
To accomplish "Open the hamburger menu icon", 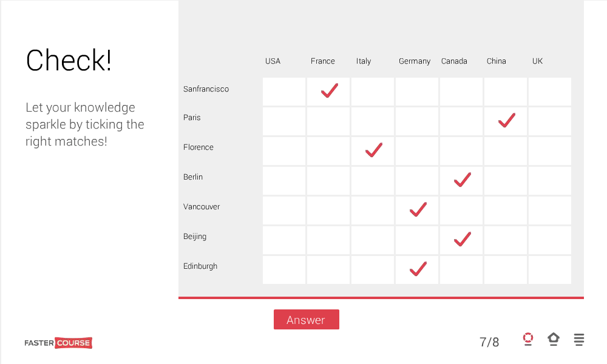I will 579,340.
